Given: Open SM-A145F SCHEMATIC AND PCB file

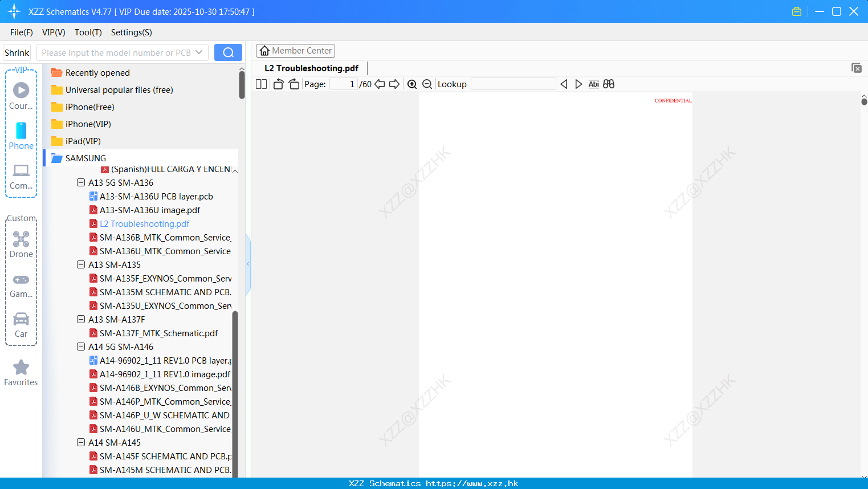Looking at the screenshot, I should coord(160,457).
